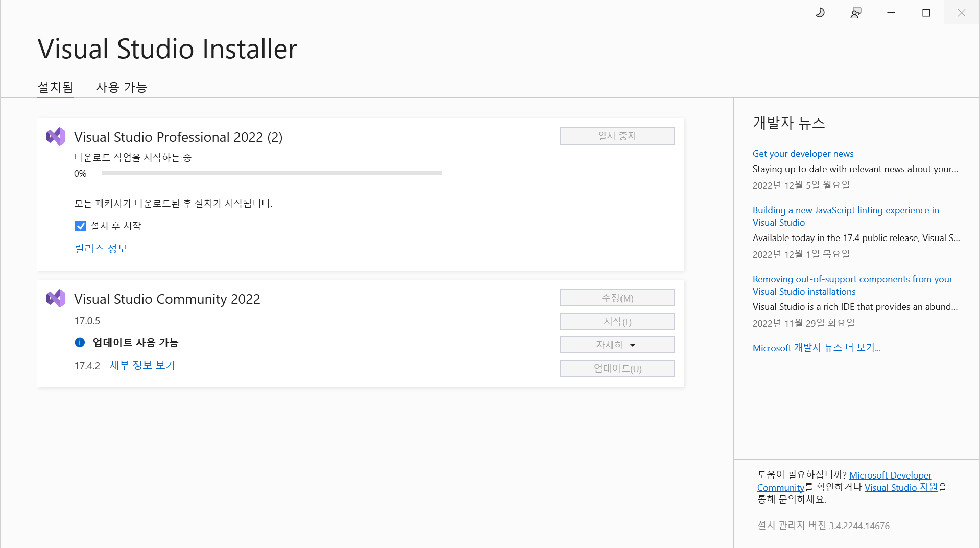Click the download progress bar
Image resolution: width=980 pixels, height=548 pixels.
coord(271,173)
